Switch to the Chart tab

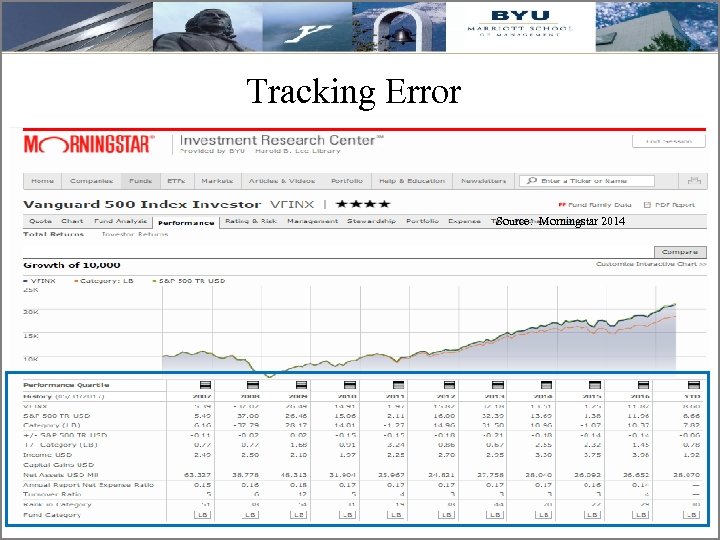(72, 221)
